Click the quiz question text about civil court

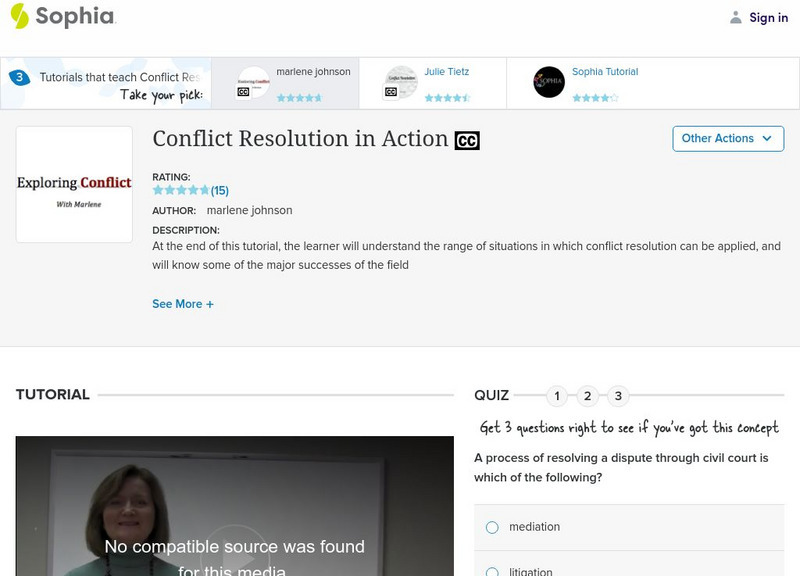click(x=621, y=467)
